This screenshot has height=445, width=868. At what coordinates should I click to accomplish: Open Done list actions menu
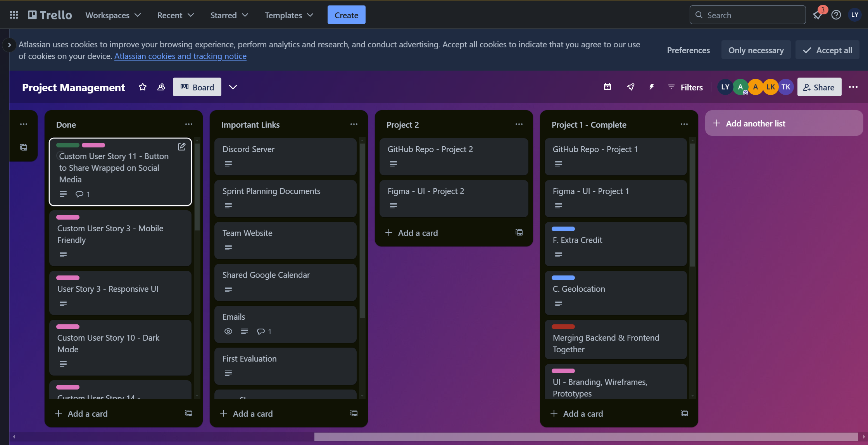[x=188, y=125]
